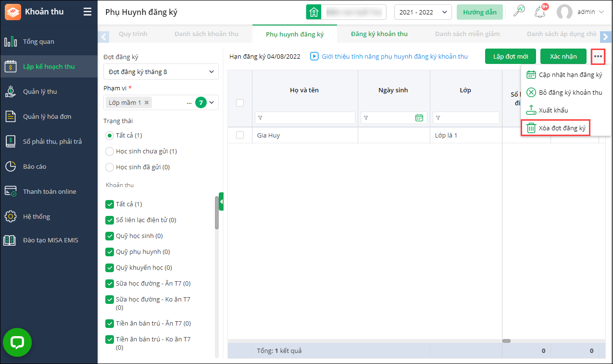Click filter funnel icon under Lớp
The width and height of the screenshot is (613, 364).
click(x=438, y=118)
